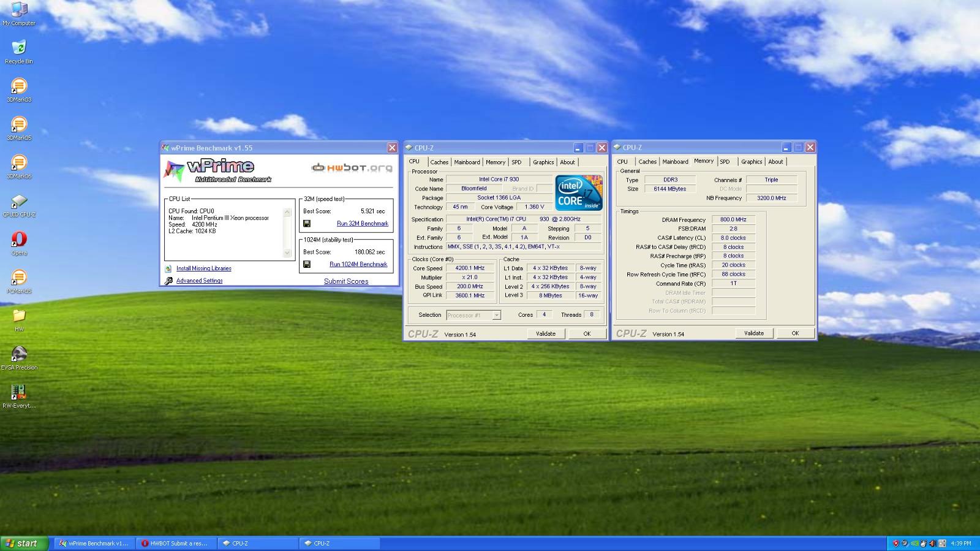Click the Install Missing Libraries link
This screenshot has height=551, width=980.
click(204, 268)
